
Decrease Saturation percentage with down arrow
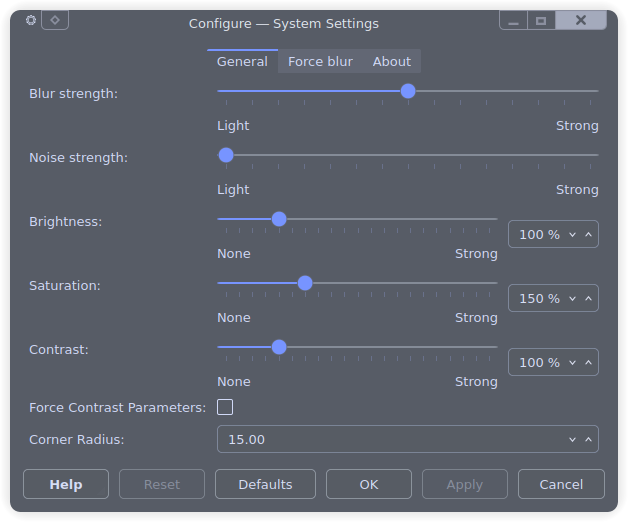[x=572, y=298]
